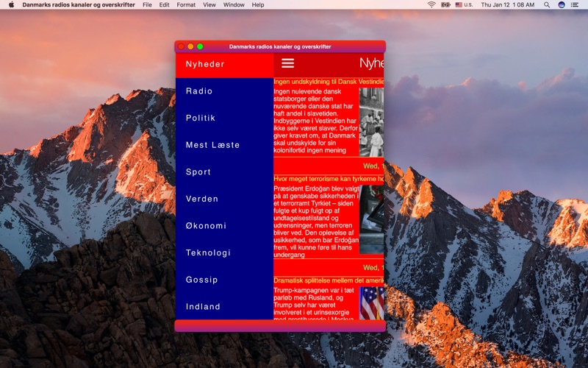Open the Teknologi section

225,252
